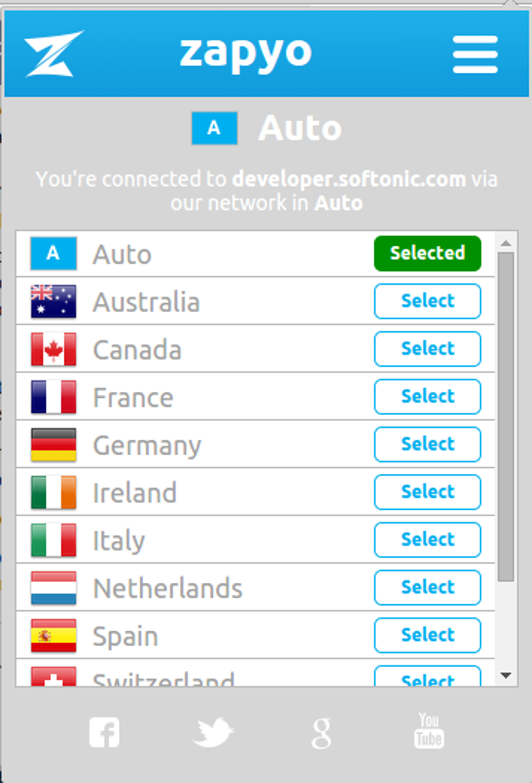Click the Canada flag icon
This screenshot has height=783, width=532.
tap(53, 349)
